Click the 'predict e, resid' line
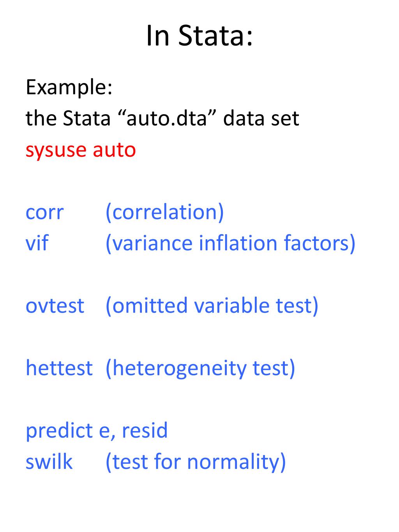The image size is (399, 532). click(x=97, y=431)
